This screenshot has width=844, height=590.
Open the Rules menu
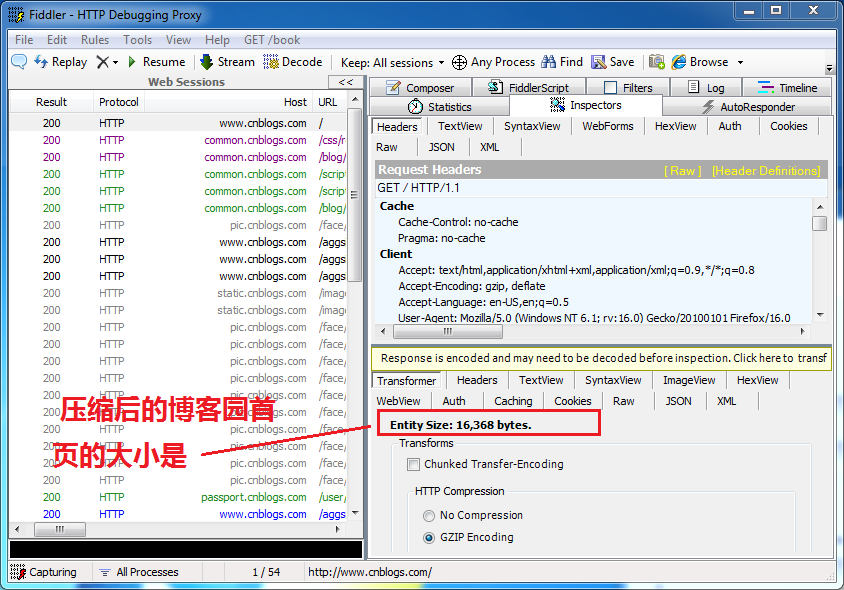click(95, 39)
